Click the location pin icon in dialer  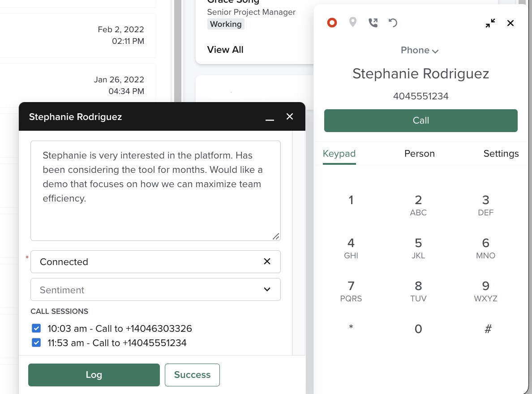point(353,22)
